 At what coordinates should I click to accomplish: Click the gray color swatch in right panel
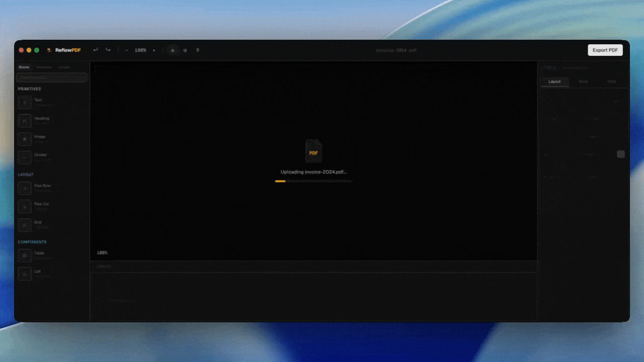(621, 154)
